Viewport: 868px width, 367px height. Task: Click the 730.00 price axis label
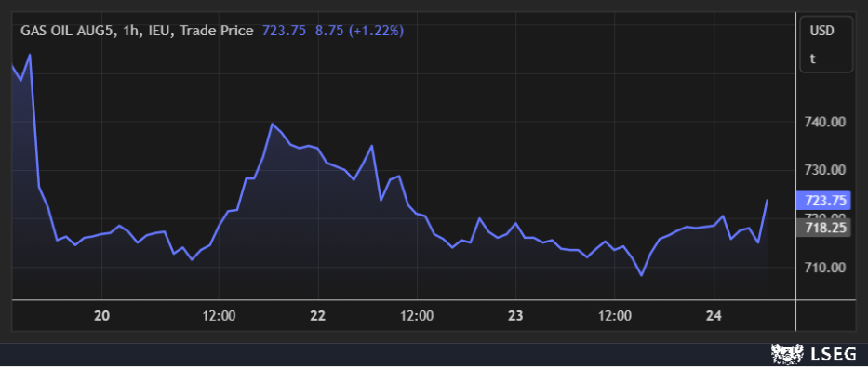point(824,170)
